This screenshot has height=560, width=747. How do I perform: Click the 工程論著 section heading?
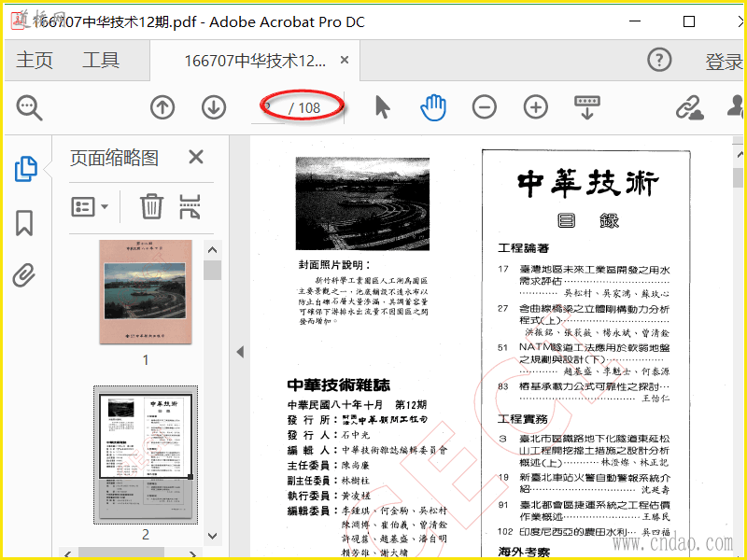pos(523,248)
